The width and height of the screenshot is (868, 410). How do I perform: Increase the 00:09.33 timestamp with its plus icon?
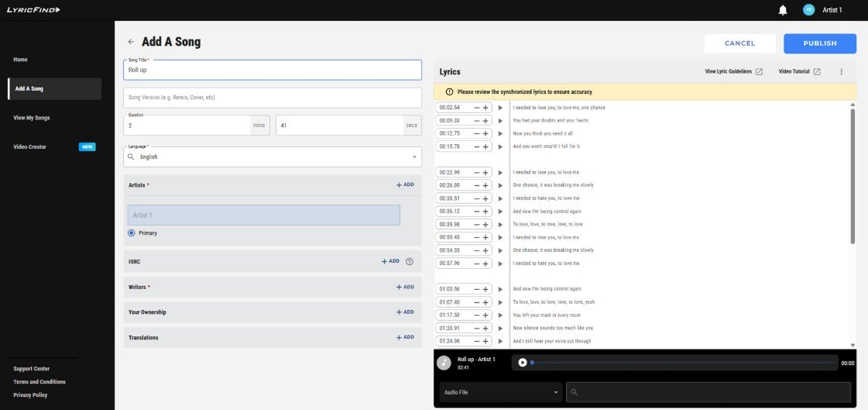pos(485,120)
